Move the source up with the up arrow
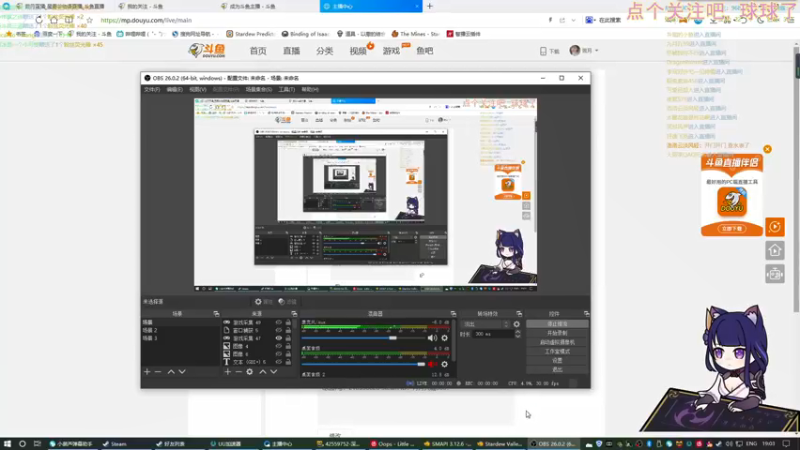 [263, 372]
